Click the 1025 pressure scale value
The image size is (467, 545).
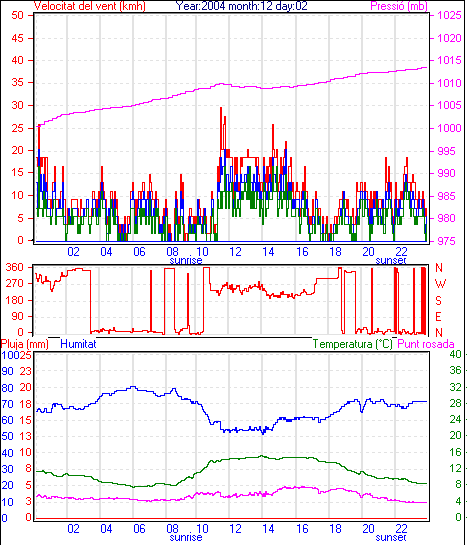449,15
